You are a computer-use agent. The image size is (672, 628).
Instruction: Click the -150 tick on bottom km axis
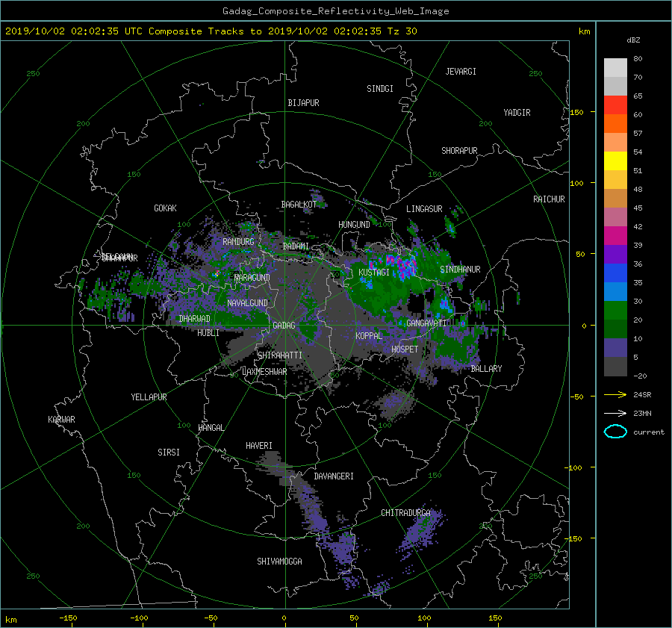click(68, 618)
